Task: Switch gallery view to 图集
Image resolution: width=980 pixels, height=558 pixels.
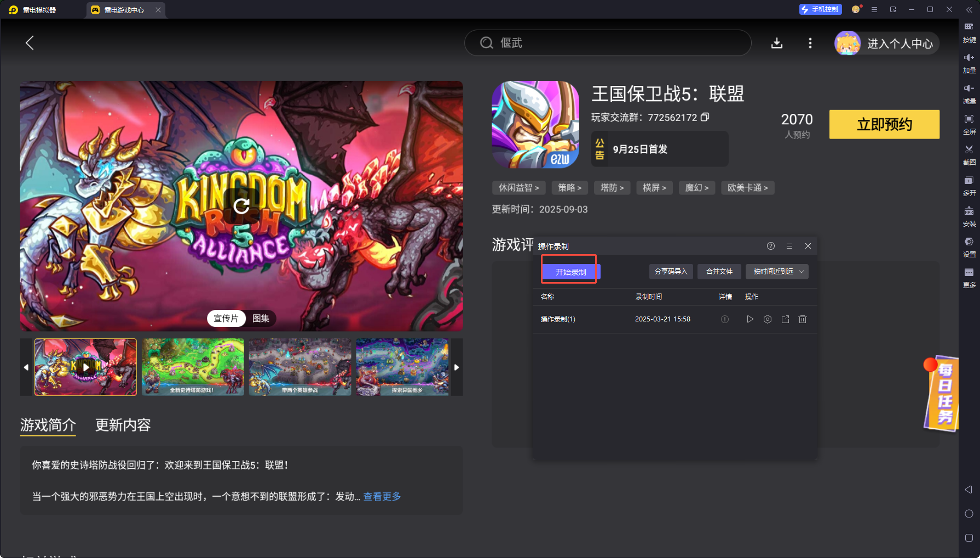Action: click(261, 318)
